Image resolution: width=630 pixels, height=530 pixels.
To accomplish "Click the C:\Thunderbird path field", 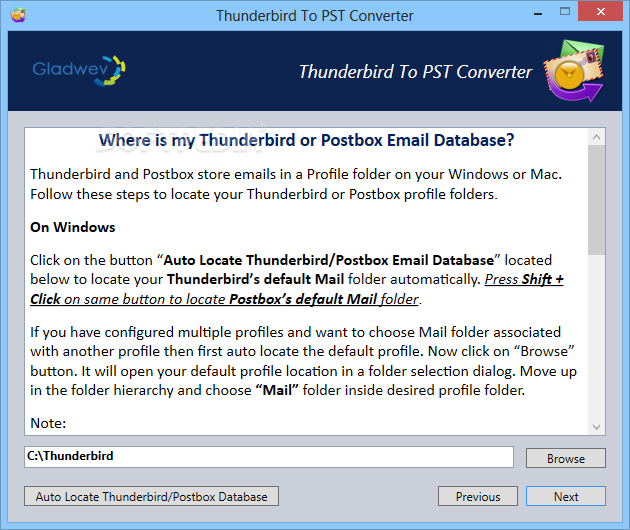I will pyautogui.click(x=269, y=457).
